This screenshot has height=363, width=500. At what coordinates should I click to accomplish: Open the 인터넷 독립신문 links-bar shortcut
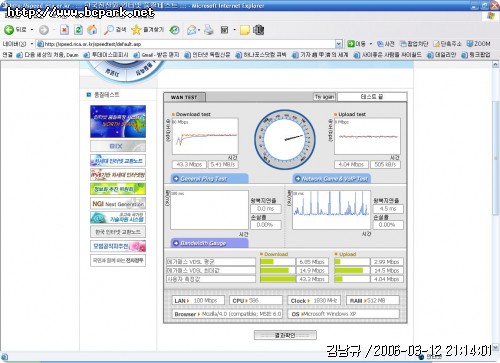(x=207, y=55)
